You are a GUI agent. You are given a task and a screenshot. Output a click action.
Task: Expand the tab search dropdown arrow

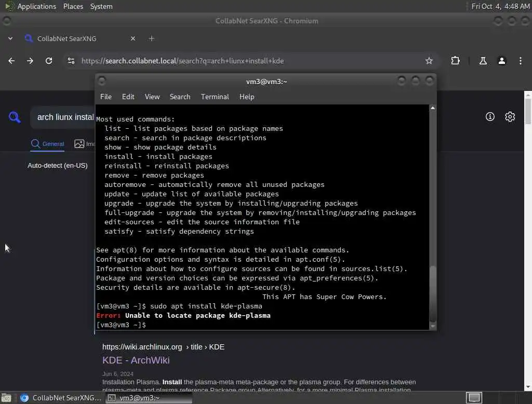[x=10, y=38]
